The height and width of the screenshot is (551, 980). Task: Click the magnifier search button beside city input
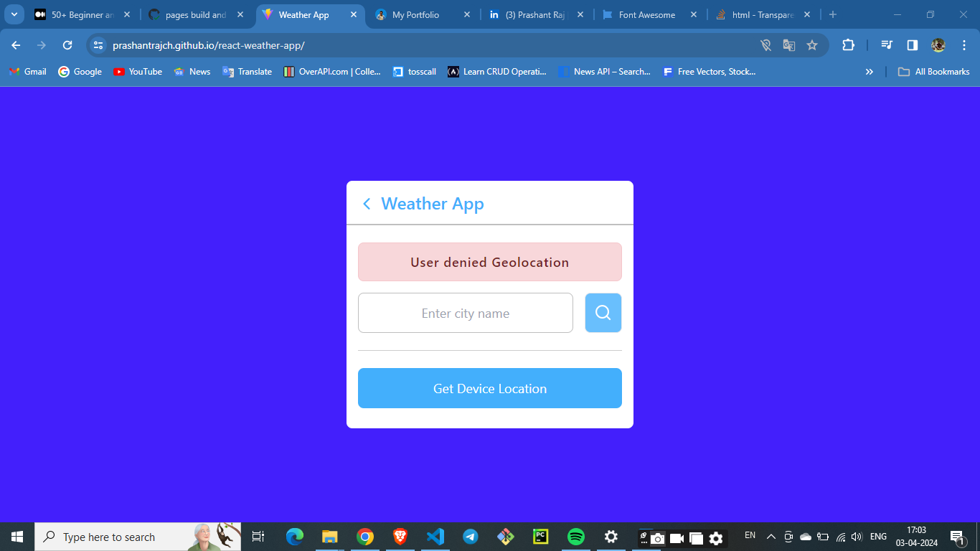coord(603,313)
